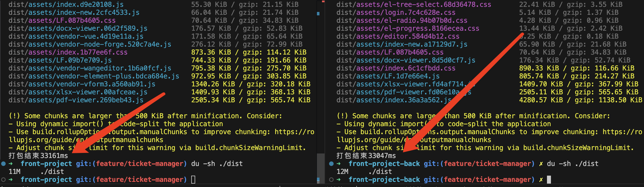Click the 12M dist size output in right terminal
This screenshot has height=187, width=644.
[342, 172]
